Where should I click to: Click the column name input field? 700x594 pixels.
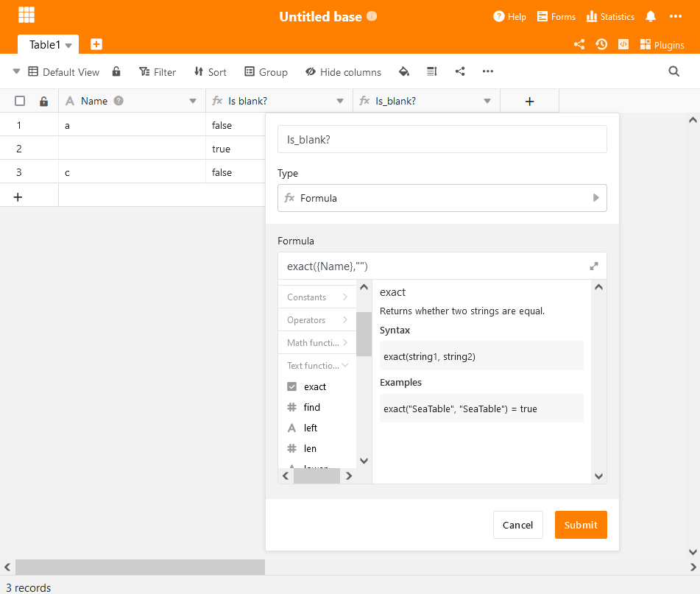pos(442,139)
